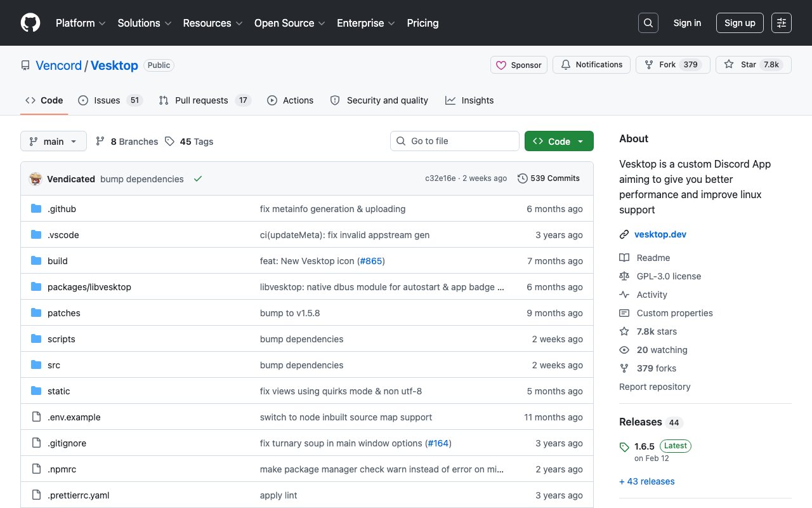This screenshot has height=508, width=812.
Task: Open GPL-3.0 license link
Action: [x=660, y=276]
